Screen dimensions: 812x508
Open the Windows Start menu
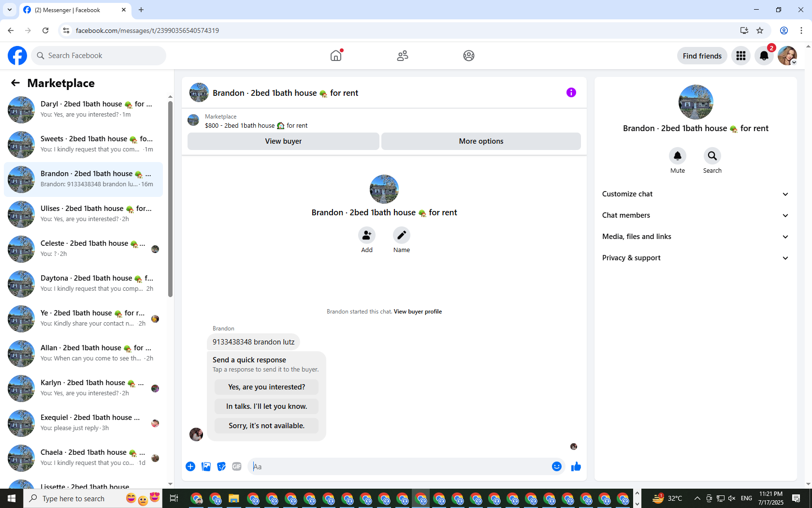tap(12, 498)
